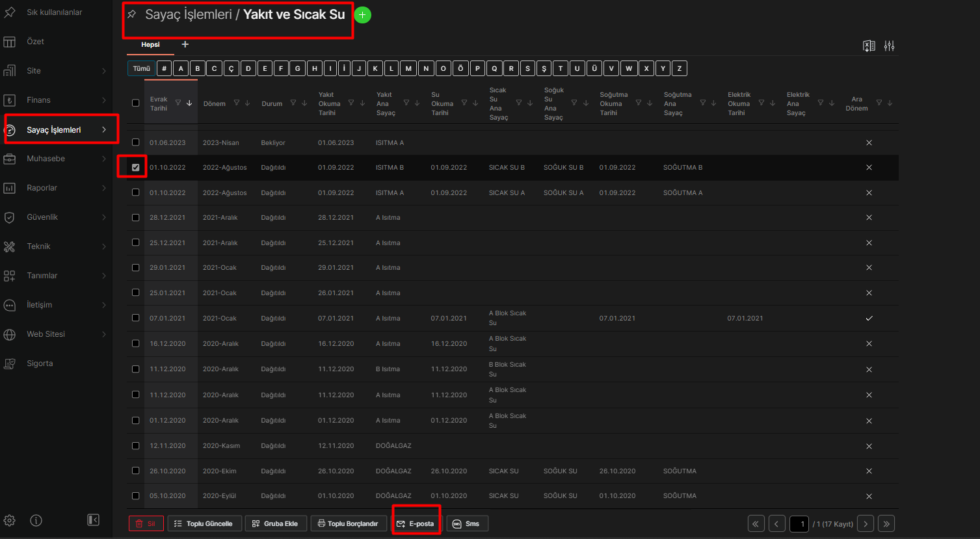Open settings gear at sidebar bottom

[x=10, y=520]
